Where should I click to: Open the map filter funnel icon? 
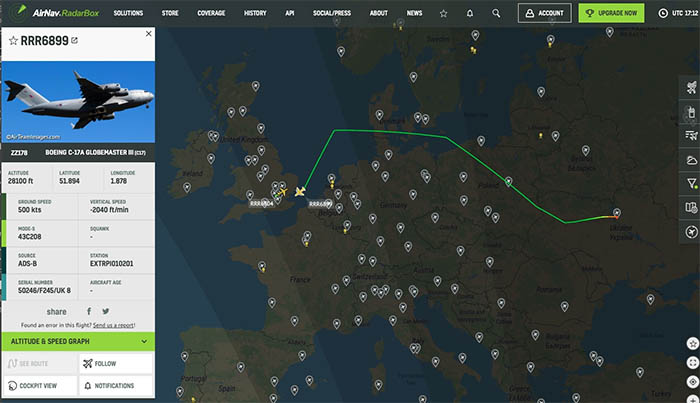pyautogui.click(x=691, y=184)
